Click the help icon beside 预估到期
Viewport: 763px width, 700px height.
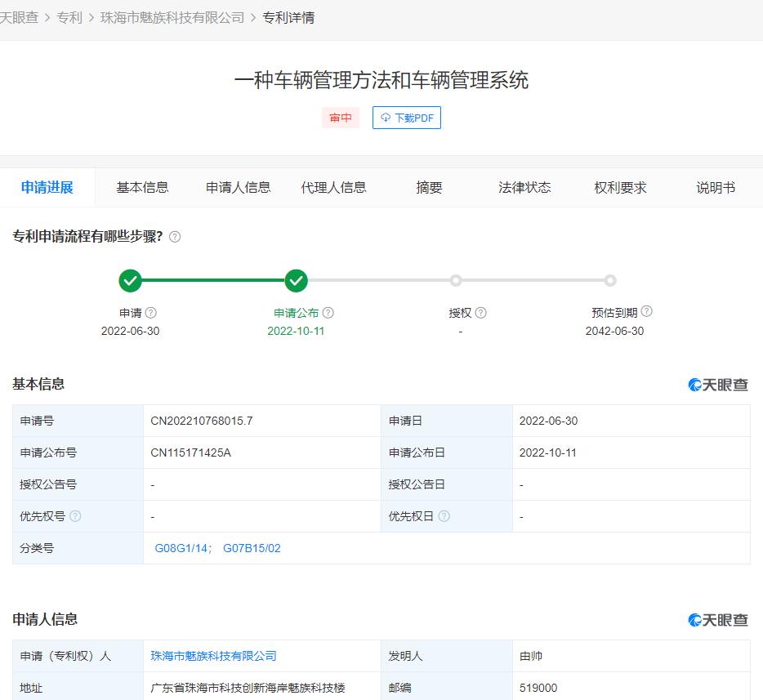pyautogui.click(x=646, y=311)
